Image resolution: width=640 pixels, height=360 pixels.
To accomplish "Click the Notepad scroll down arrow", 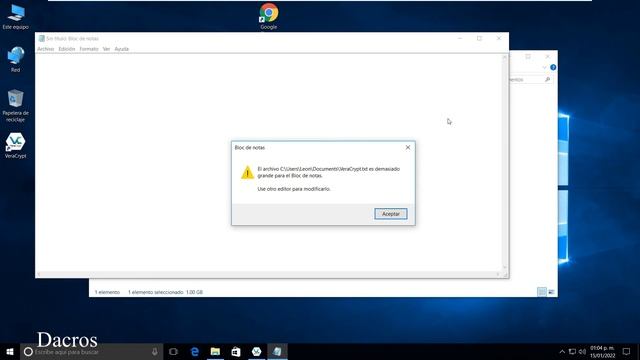I will click(x=505, y=268).
